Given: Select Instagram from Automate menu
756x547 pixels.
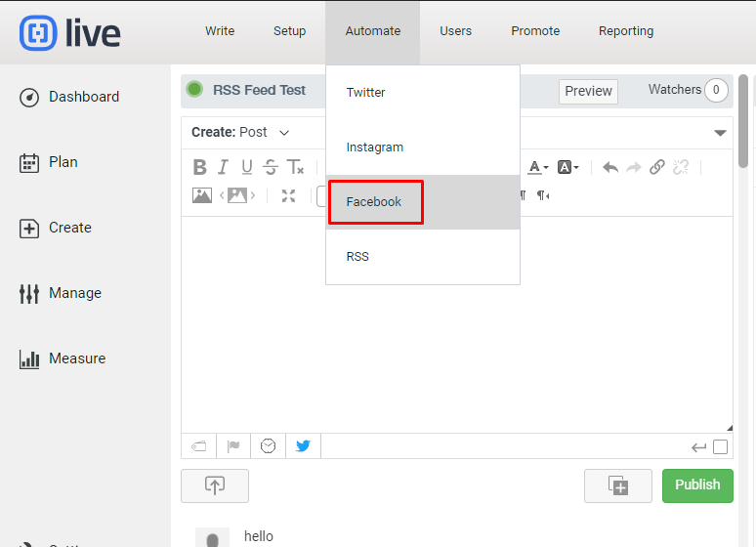Looking at the screenshot, I should pyautogui.click(x=423, y=147).
